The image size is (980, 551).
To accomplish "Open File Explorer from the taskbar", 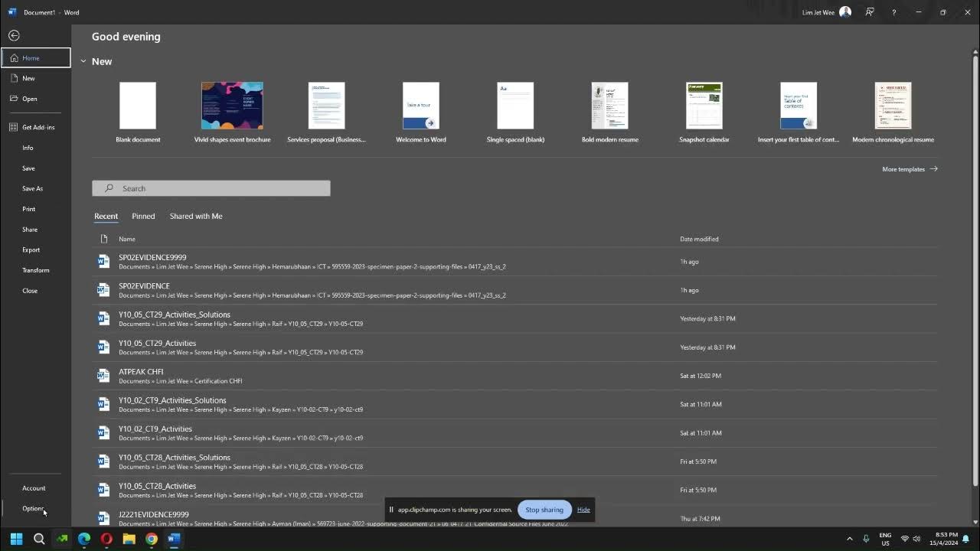I will tap(129, 539).
